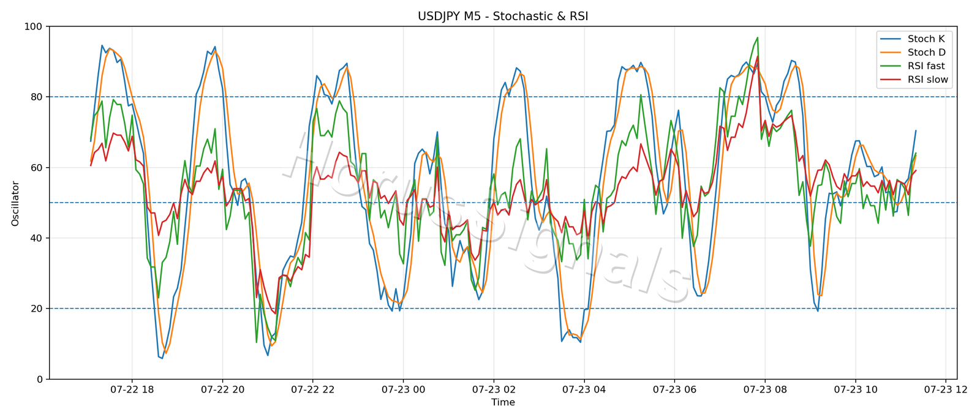Click the 0 y-axis tick label
980x420 pixels.
(x=40, y=379)
